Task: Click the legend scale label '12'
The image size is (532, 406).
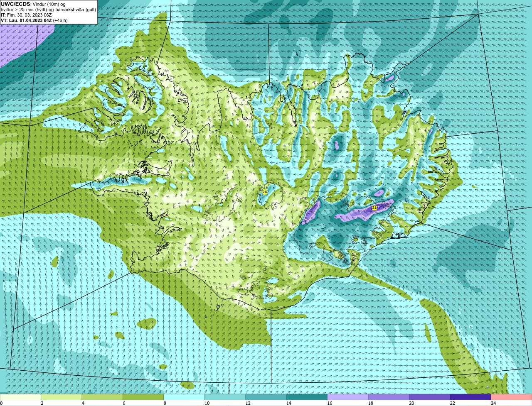Action: [248, 403]
